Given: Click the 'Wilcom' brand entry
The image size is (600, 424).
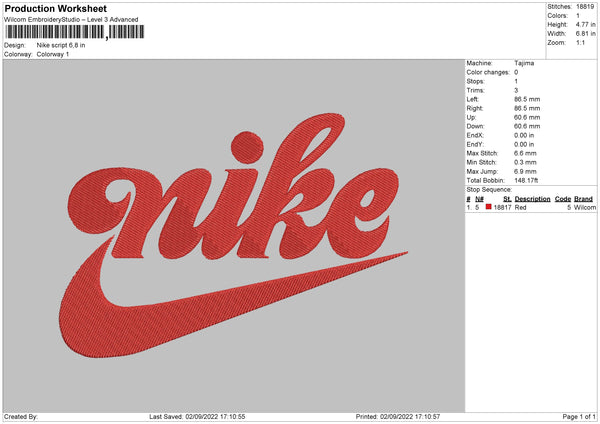Looking at the screenshot, I should coord(585,207).
